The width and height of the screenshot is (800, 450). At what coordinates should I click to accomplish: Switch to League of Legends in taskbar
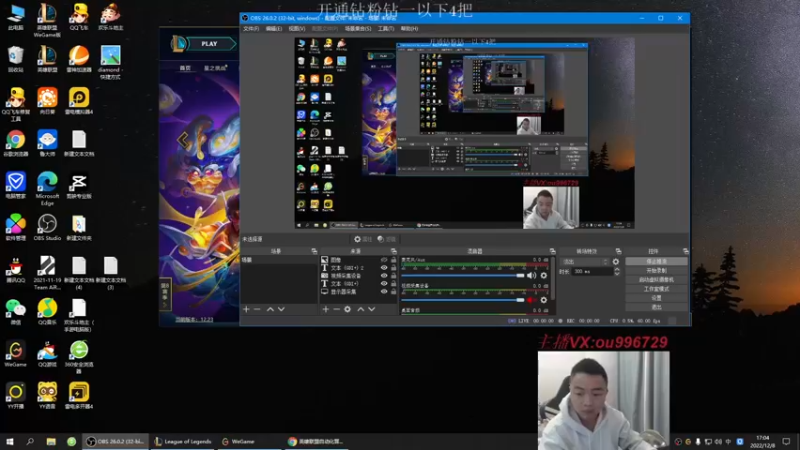182,441
